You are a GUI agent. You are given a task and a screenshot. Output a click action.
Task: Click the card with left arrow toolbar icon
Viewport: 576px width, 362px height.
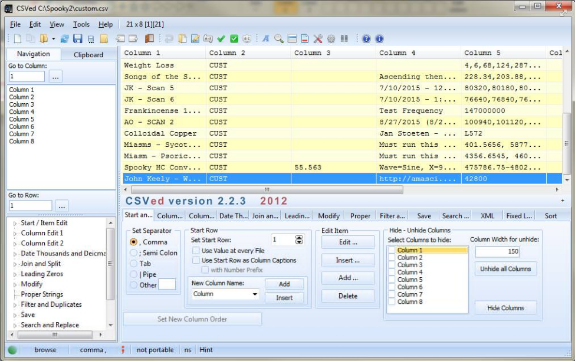coord(120,39)
